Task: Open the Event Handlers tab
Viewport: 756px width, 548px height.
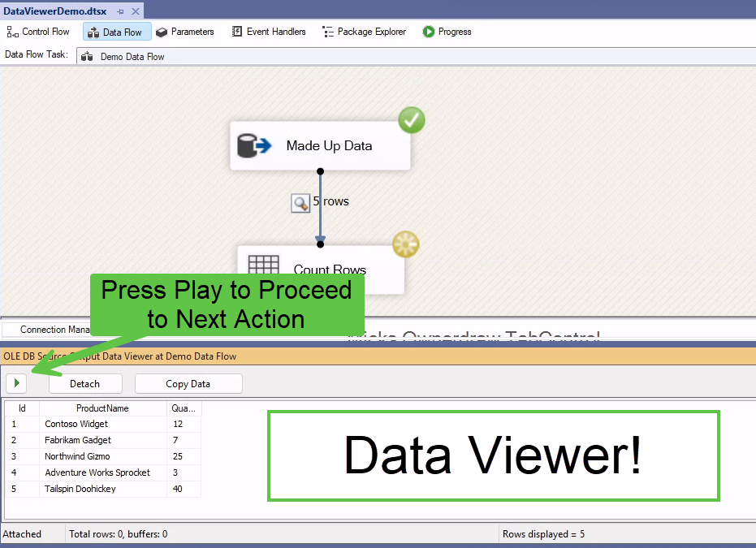Action: point(269,32)
